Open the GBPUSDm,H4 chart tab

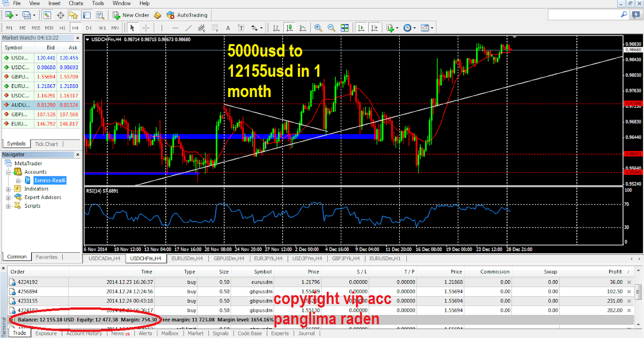pyautogui.click(x=229, y=259)
